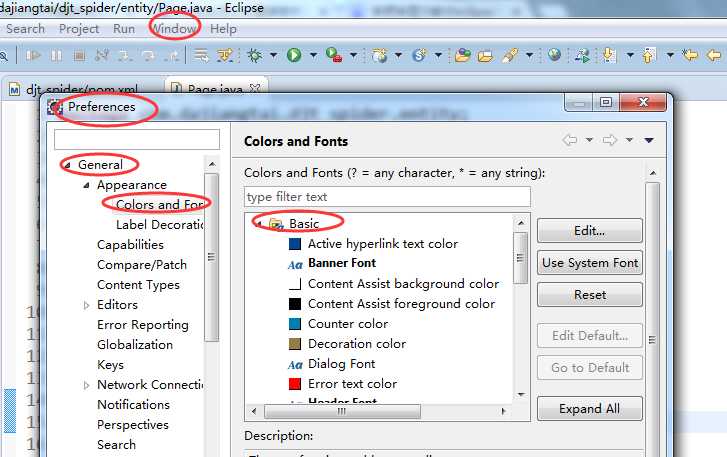727x457 pixels.
Task: Click the Next Annotation down-arrow icon
Action: (x=609, y=56)
